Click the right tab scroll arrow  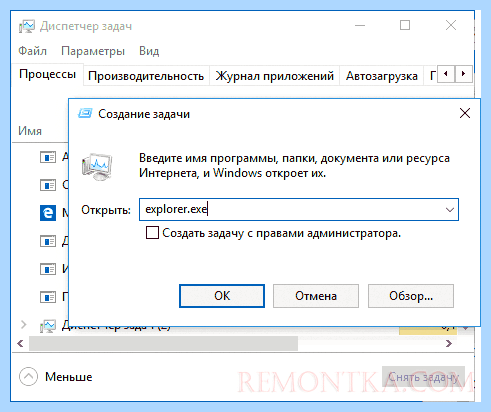[x=463, y=73]
